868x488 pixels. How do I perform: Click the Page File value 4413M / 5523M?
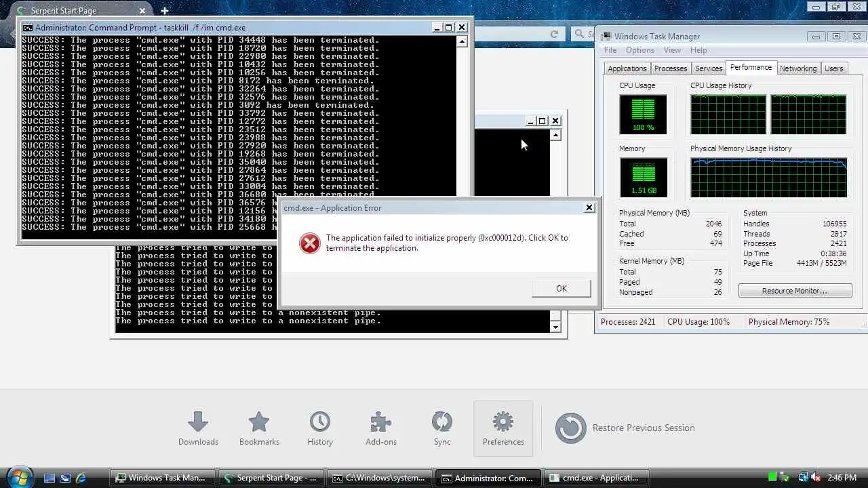click(x=821, y=263)
